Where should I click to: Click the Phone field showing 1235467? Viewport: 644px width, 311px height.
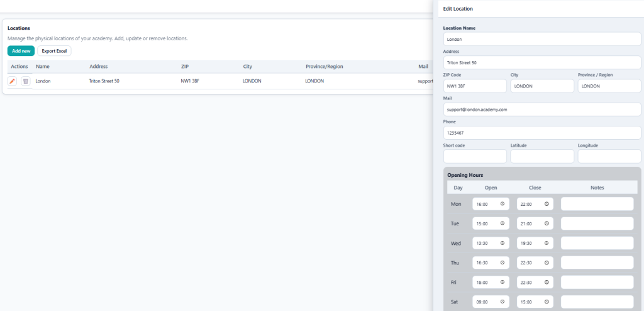pos(542,133)
